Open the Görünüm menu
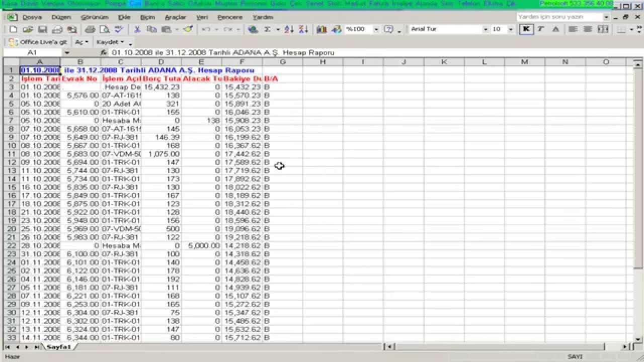The image size is (644, 362). tap(95, 17)
